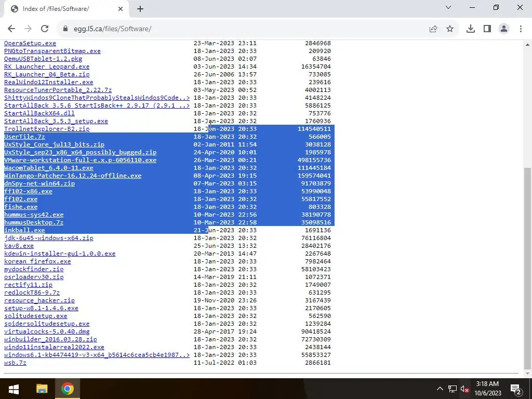Image resolution: width=532 pixels, height=399 pixels.
Task: Open ff102-x86.exe link
Action: point(28,191)
